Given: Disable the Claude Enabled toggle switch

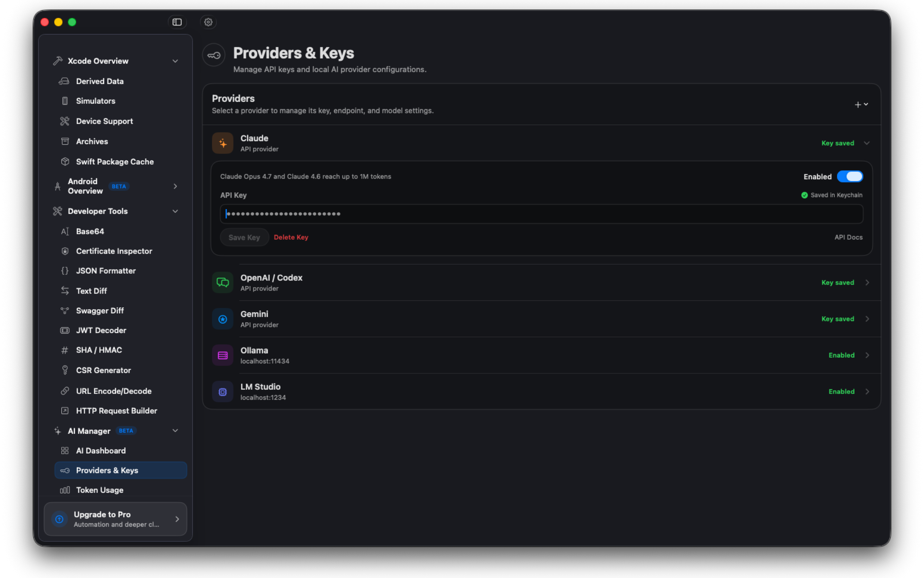Looking at the screenshot, I should pos(850,177).
